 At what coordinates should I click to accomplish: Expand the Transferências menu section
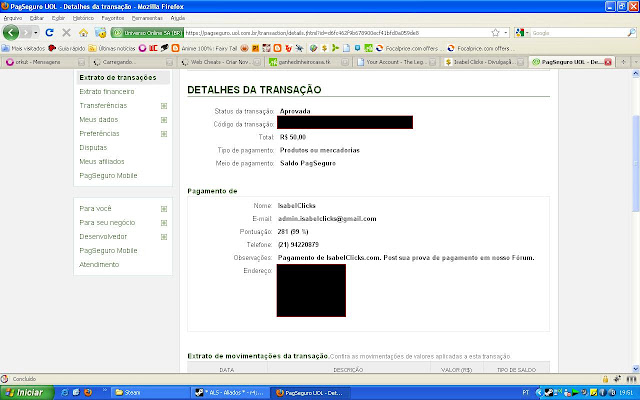164,106
